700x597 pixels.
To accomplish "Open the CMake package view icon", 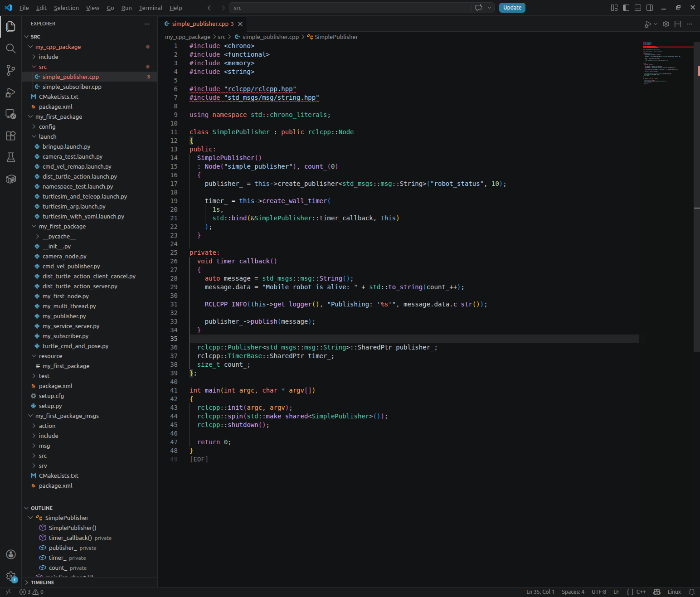I will coord(11,179).
